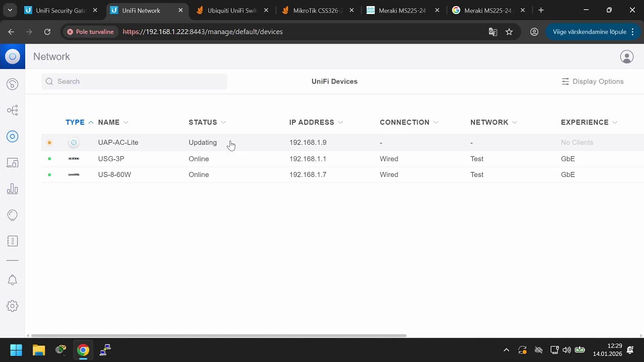
Task: Open Display Options
Action: click(x=592, y=81)
